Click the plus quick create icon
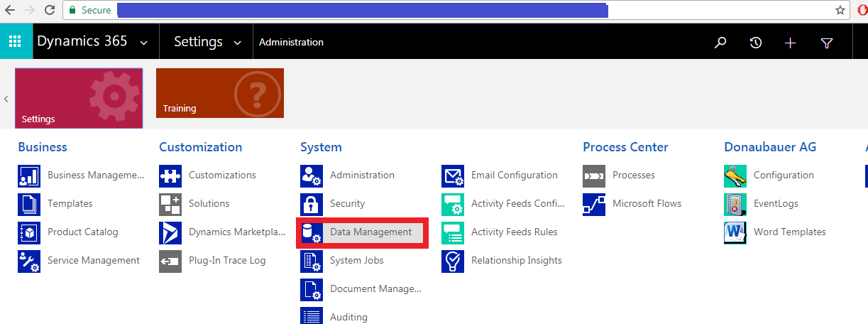The height and width of the screenshot is (324, 868). [x=791, y=43]
